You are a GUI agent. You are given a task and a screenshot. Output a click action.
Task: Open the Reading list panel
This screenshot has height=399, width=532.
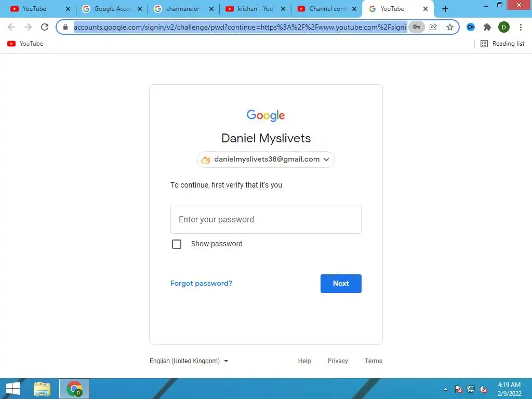502,44
